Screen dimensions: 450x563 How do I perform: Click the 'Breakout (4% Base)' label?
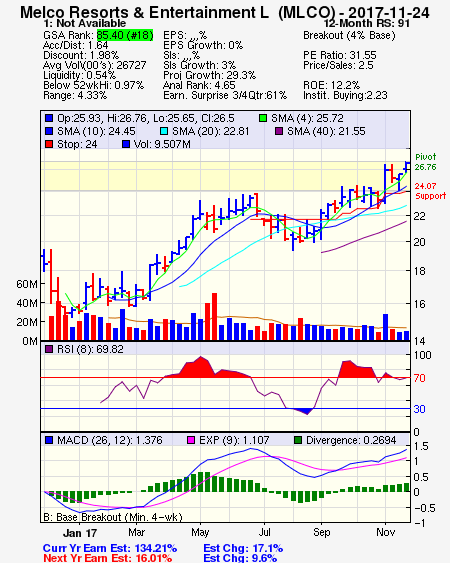coord(349,35)
